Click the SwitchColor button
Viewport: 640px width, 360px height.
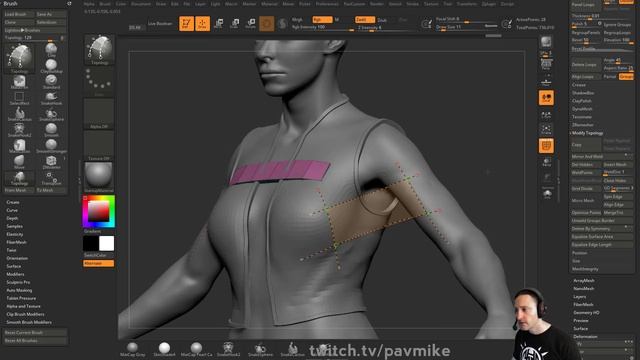point(98,255)
